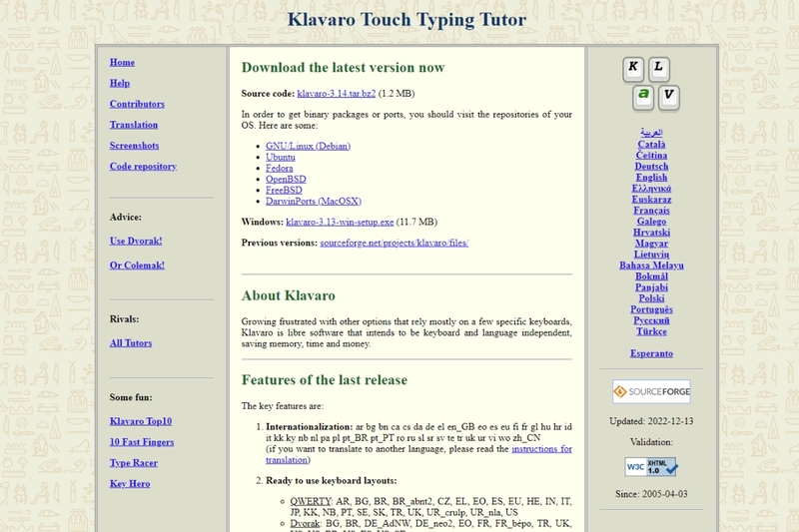Click the 'Download the latest version now' heading
This screenshot has width=799, height=532.
(343, 67)
